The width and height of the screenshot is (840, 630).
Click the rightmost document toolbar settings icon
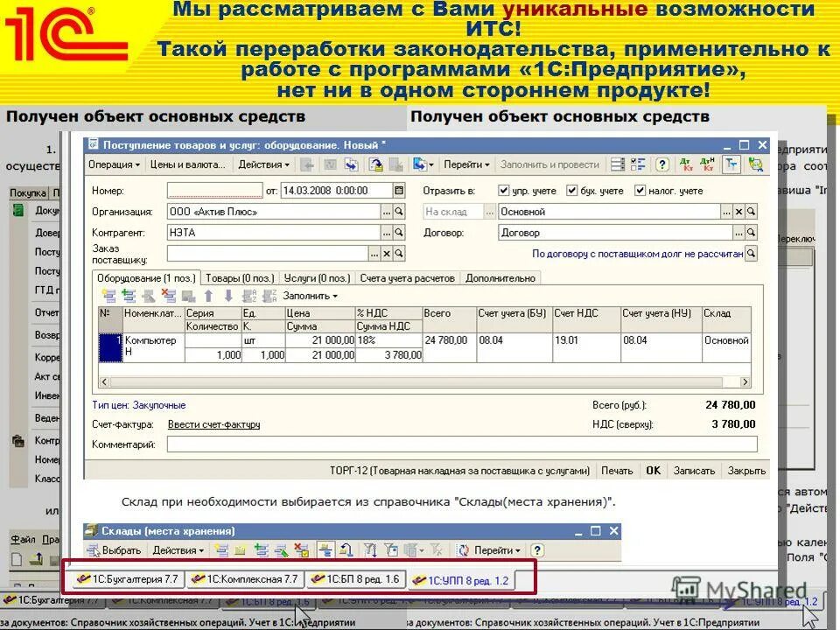[x=756, y=165]
